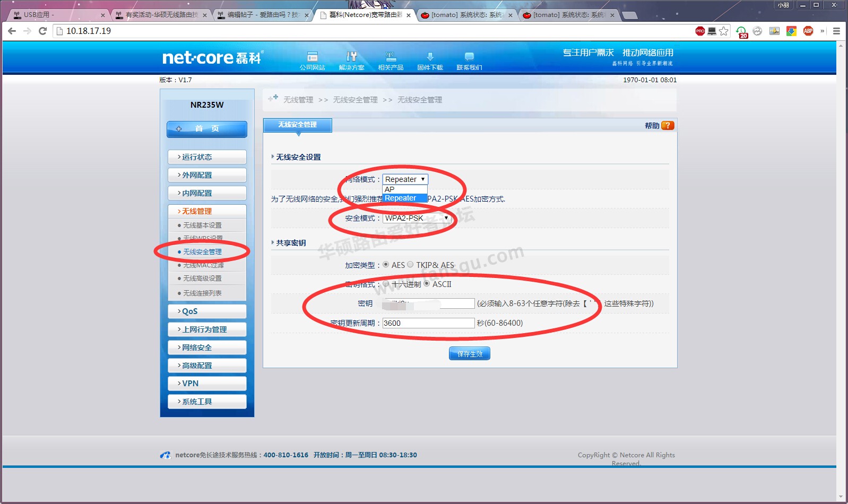Click the 版本：V1.7 version text
Screen dimensions: 848x504
176,80
